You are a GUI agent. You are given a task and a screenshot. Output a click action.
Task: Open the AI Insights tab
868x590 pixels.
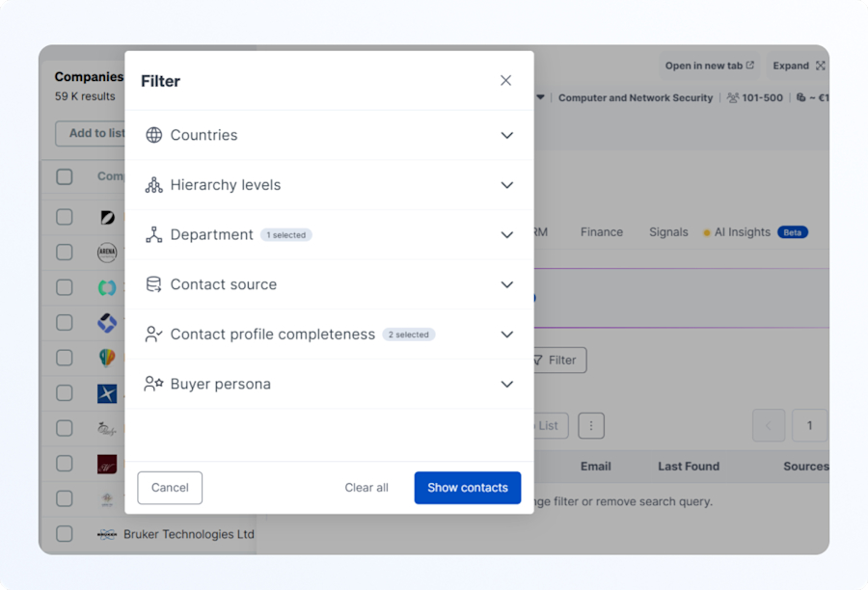[742, 232]
